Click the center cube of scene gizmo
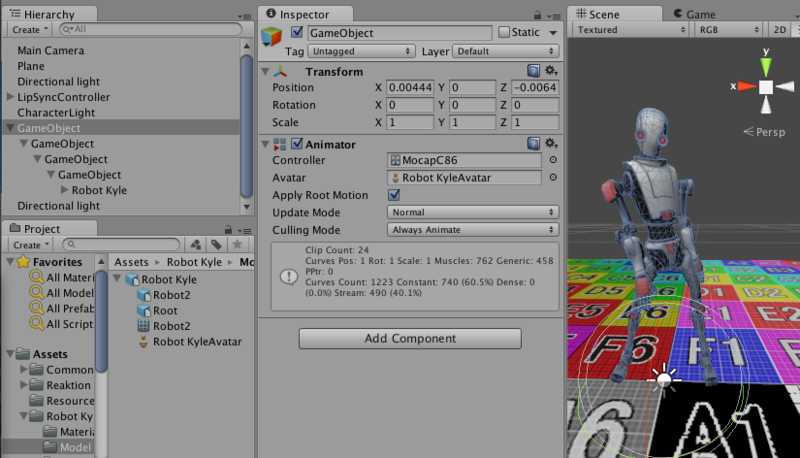Viewport: 800px width, 458px height. 766,87
